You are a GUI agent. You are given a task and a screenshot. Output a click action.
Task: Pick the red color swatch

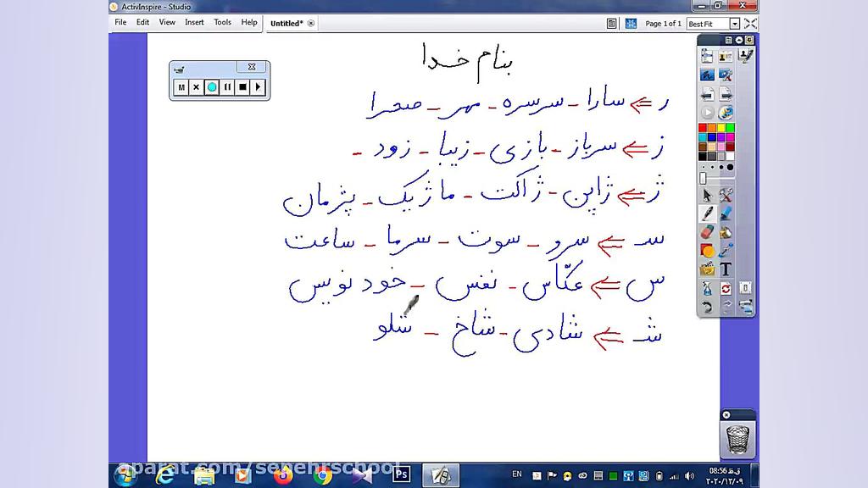[702, 127]
